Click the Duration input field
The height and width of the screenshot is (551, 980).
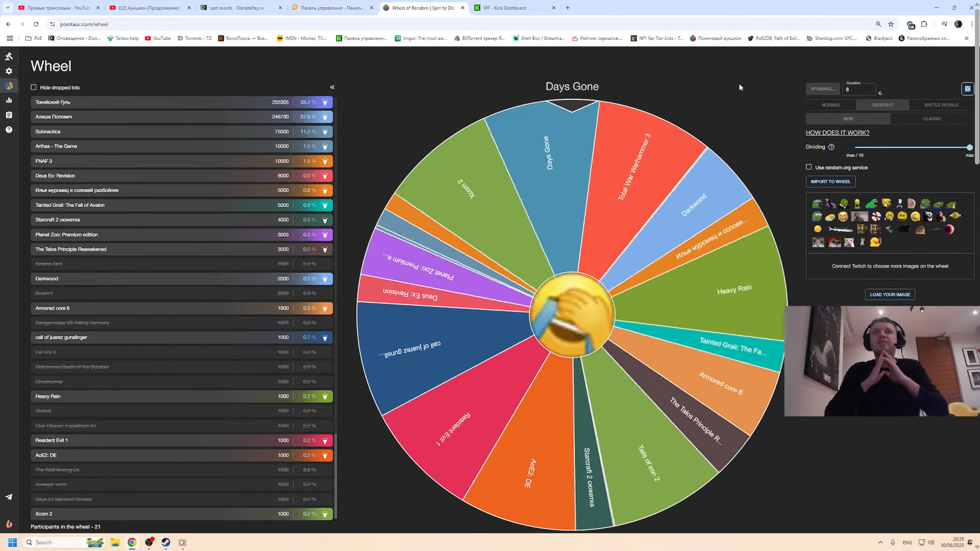[860, 89]
